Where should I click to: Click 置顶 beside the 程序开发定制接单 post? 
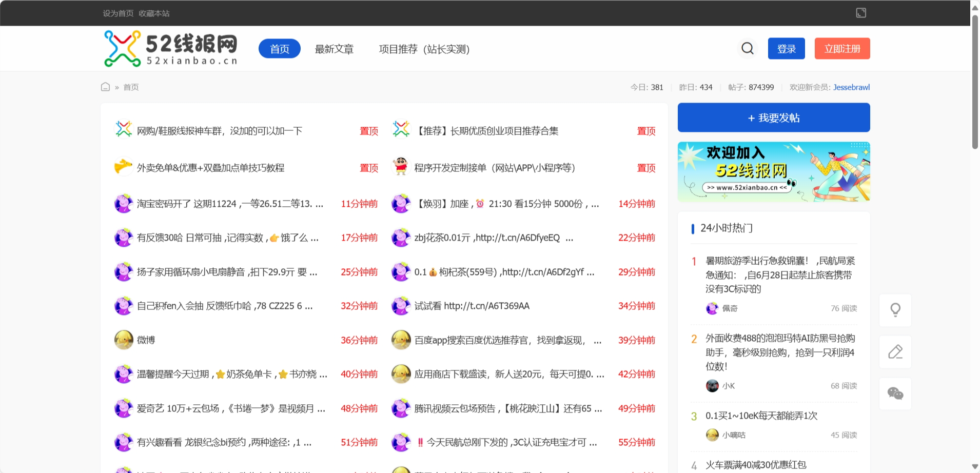click(x=646, y=168)
